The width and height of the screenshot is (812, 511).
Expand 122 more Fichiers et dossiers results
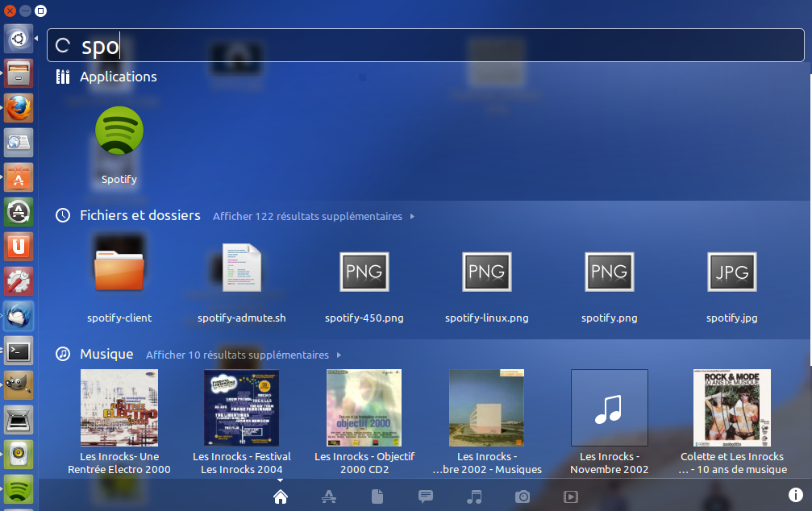point(314,217)
